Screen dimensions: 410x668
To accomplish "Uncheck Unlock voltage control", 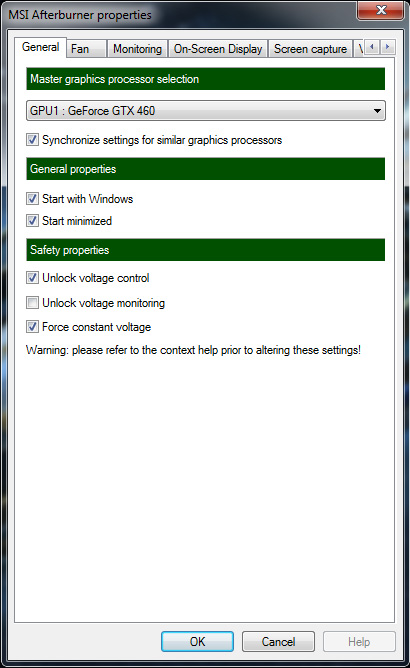I will (32, 278).
